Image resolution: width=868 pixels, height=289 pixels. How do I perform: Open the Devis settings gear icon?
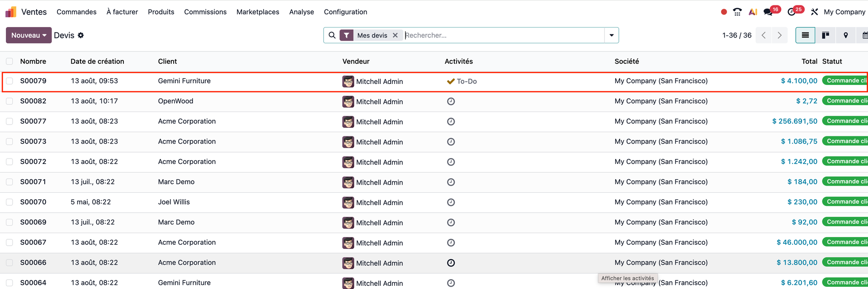click(x=81, y=35)
